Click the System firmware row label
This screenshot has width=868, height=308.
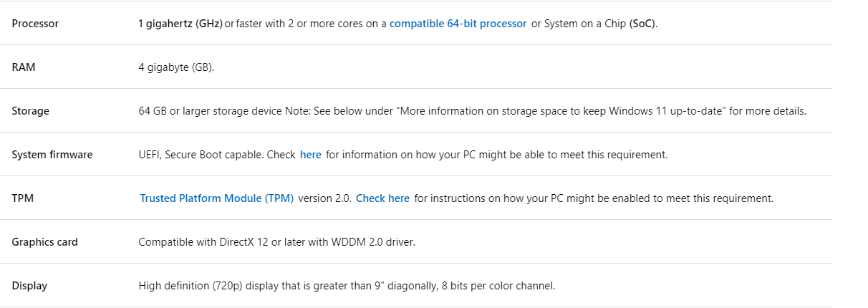click(x=52, y=155)
